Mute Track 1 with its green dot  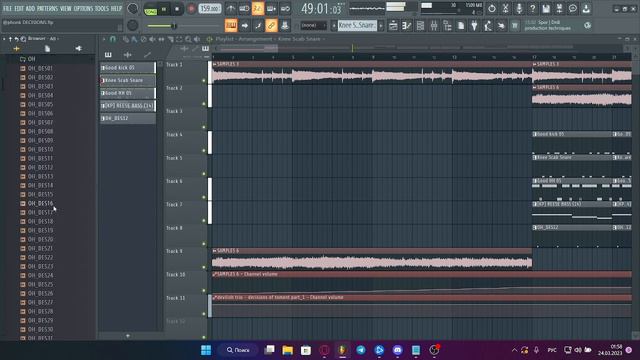(x=204, y=80)
